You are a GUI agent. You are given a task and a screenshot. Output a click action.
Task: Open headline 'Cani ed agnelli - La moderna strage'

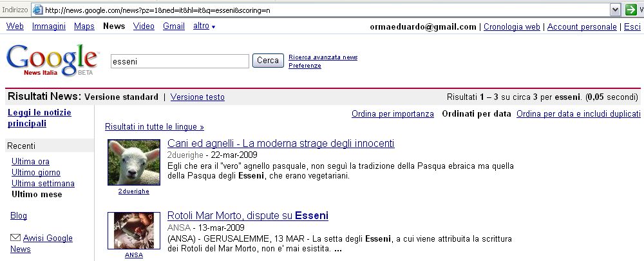(x=281, y=144)
